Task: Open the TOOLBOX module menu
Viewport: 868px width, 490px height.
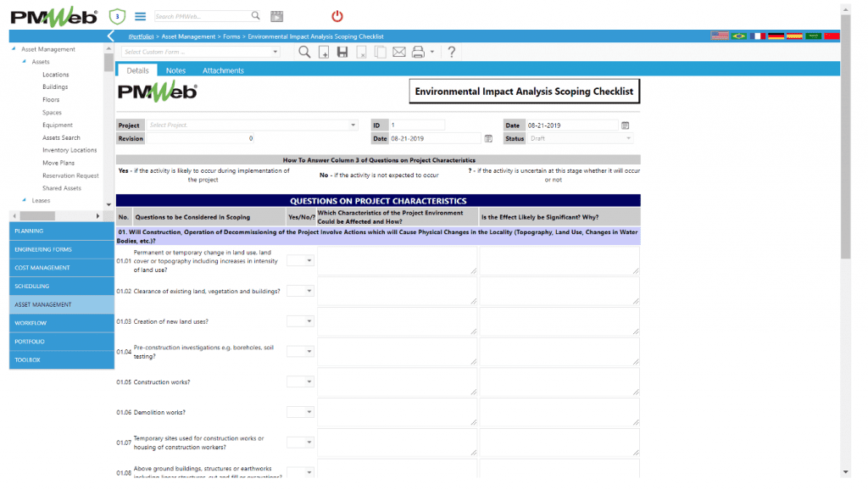Action: click(x=61, y=360)
